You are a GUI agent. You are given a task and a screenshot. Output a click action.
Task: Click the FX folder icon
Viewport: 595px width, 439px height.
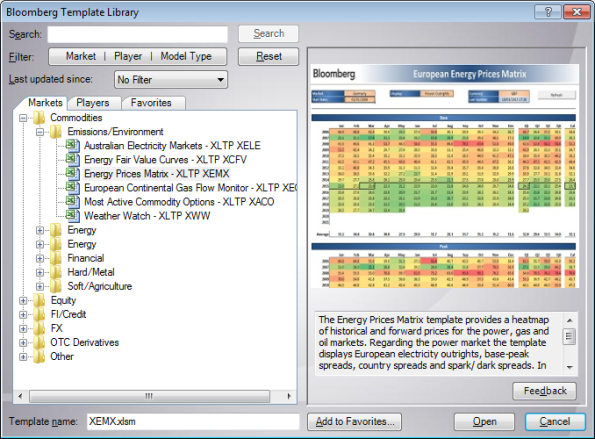39,328
